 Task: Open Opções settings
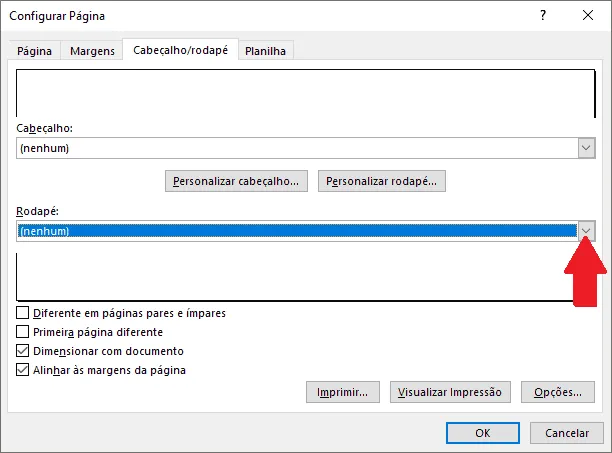(x=558, y=392)
